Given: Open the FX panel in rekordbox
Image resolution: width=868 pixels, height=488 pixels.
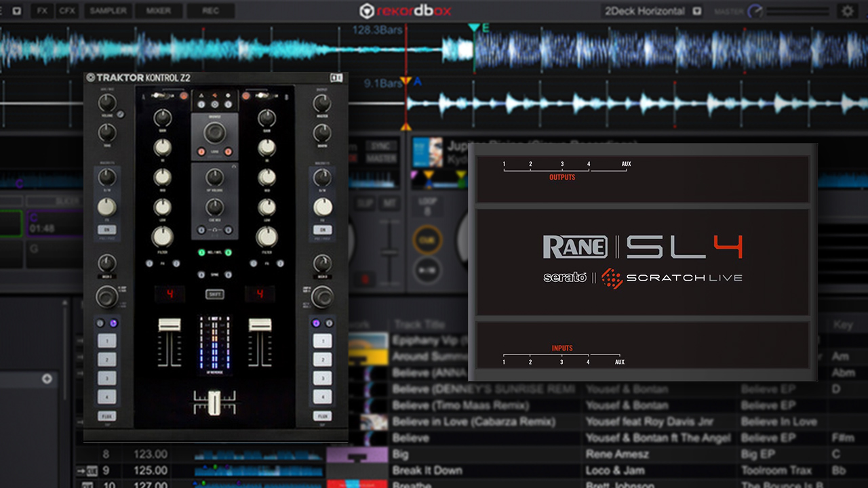Looking at the screenshot, I should click(42, 11).
